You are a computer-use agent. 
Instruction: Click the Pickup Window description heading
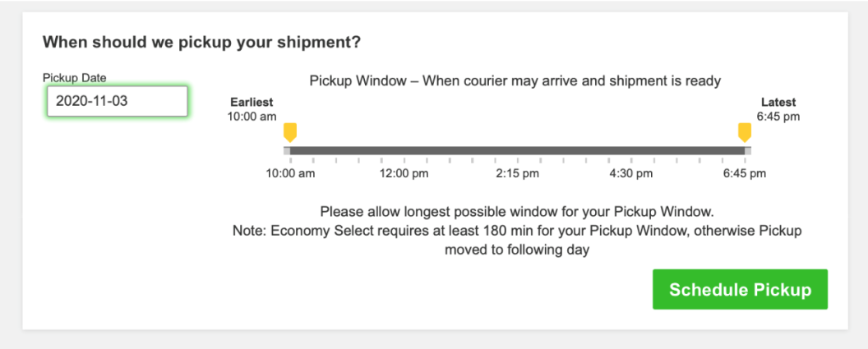pyautogui.click(x=515, y=80)
